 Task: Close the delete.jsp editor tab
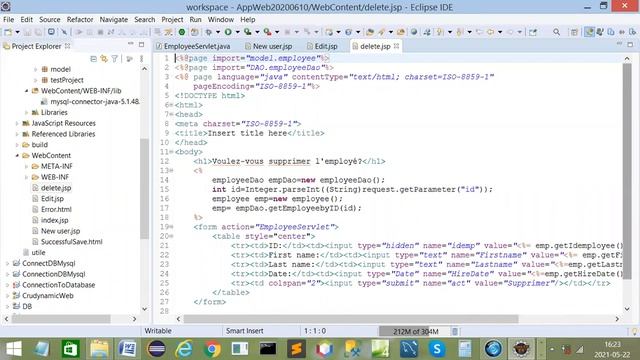pos(396,46)
